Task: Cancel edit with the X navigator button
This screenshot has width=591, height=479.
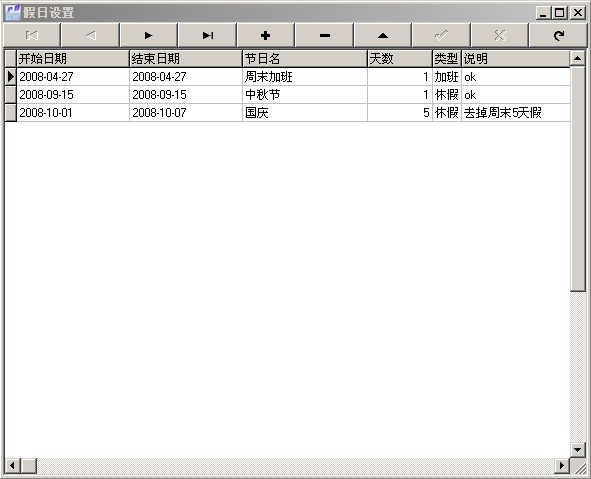Action: (x=500, y=35)
